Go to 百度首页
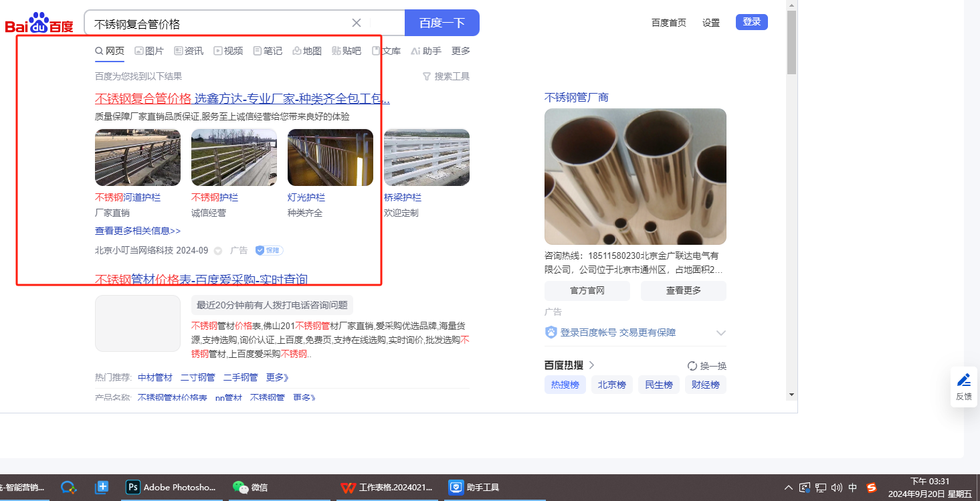 669,23
